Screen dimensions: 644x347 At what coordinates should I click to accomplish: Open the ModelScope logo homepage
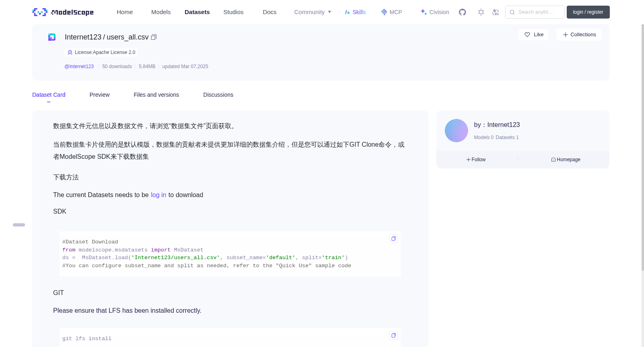pos(63,12)
